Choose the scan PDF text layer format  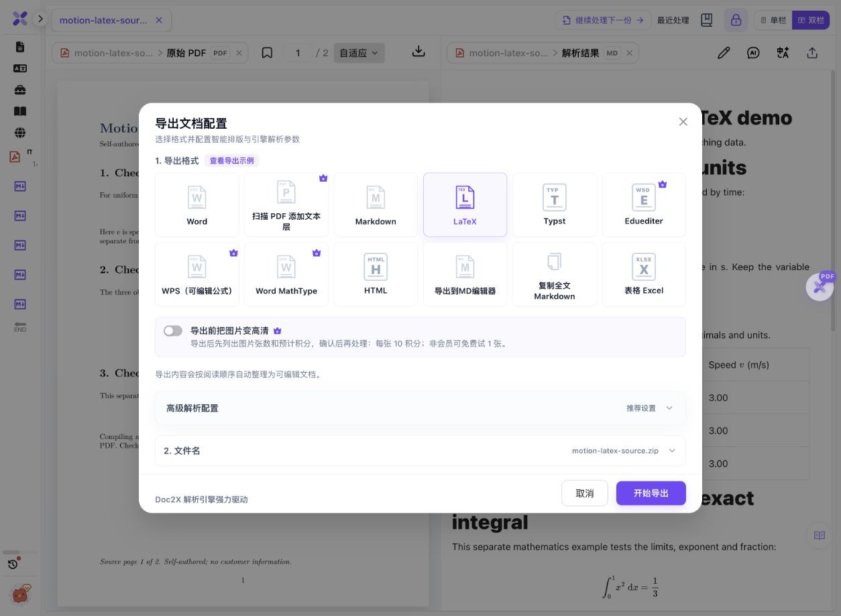click(286, 204)
